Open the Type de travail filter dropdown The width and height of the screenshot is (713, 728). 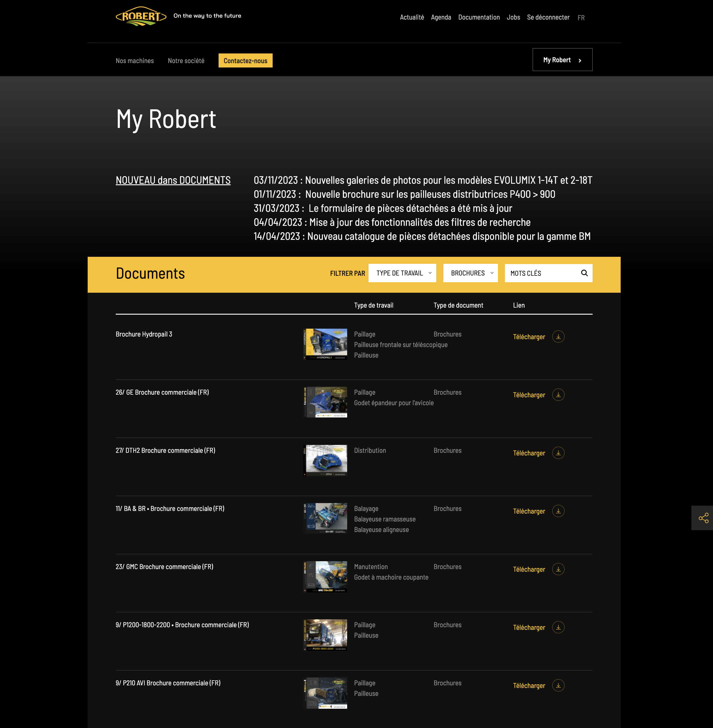click(402, 273)
